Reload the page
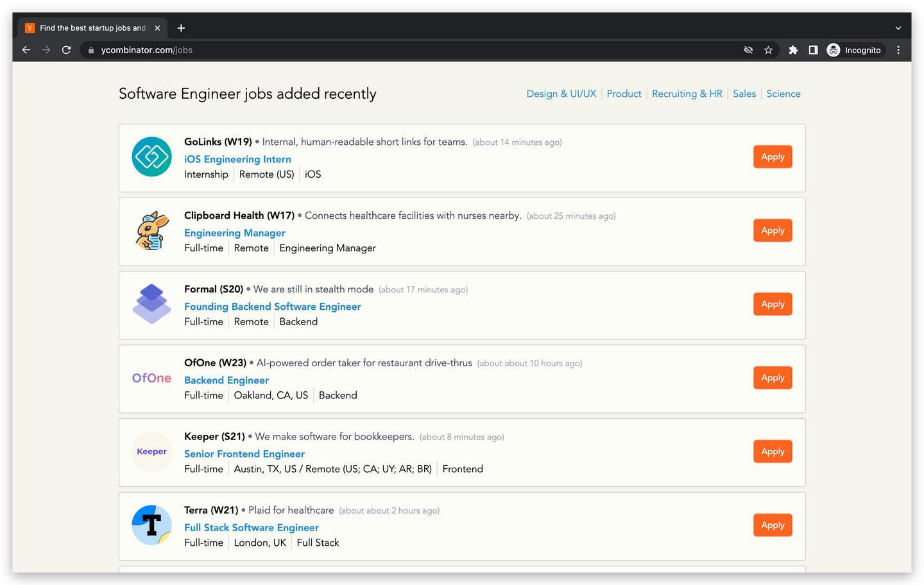Viewport: 924px width, 585px height. 66,49
